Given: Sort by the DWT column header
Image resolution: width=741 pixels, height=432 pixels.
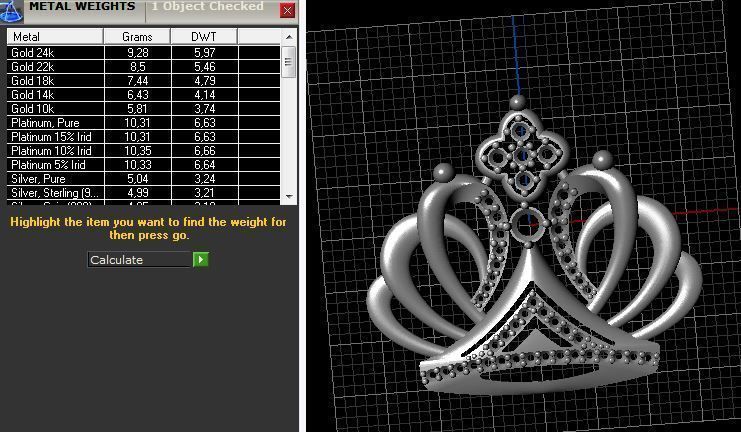Looking at the screenshot, I should click(x=204, y=36).
